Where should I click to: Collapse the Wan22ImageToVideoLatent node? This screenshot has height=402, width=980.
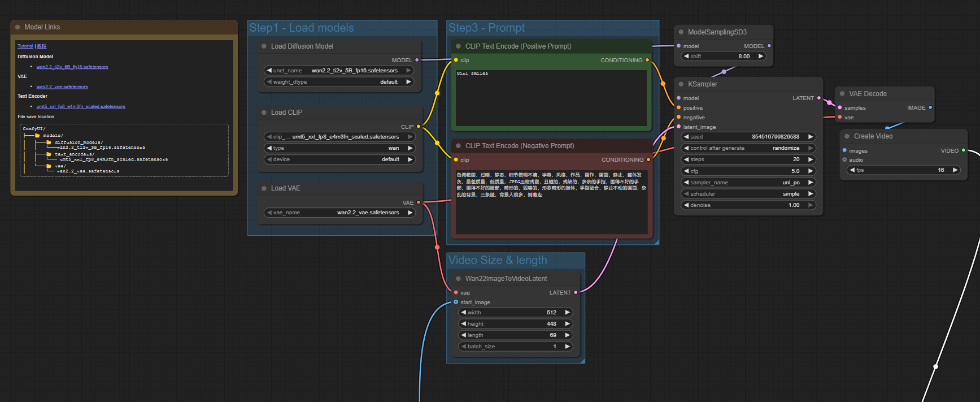(x=458, y=279)
